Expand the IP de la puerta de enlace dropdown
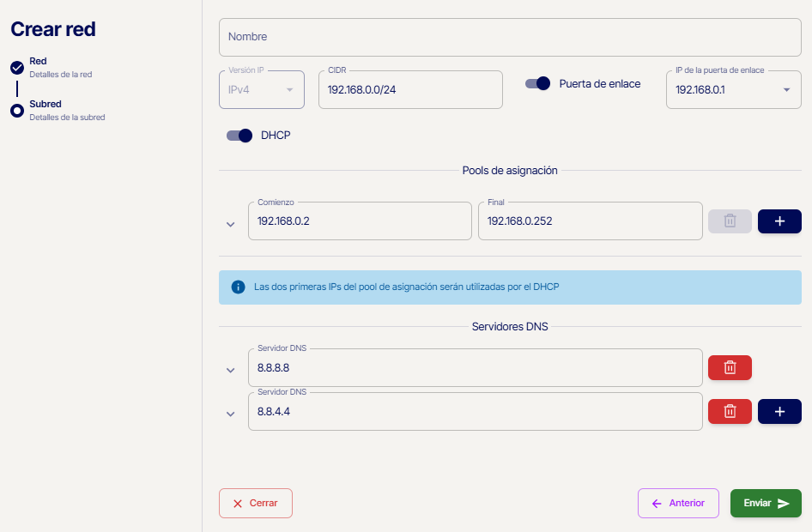 (786, 89)
